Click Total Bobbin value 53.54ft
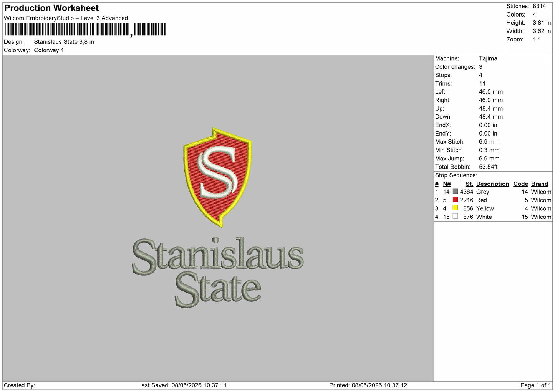This screenshot has width=555, height=392. pyautogui.click(x=488, y=167)
